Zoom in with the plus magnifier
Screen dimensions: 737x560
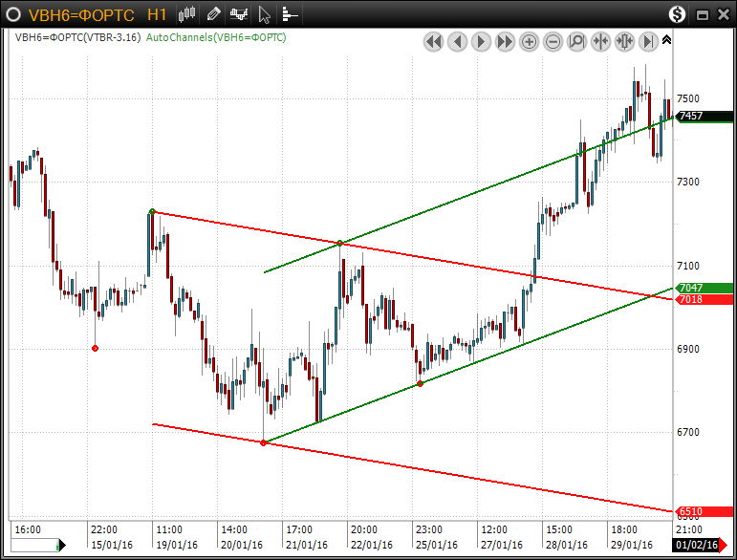pos(529,41)
